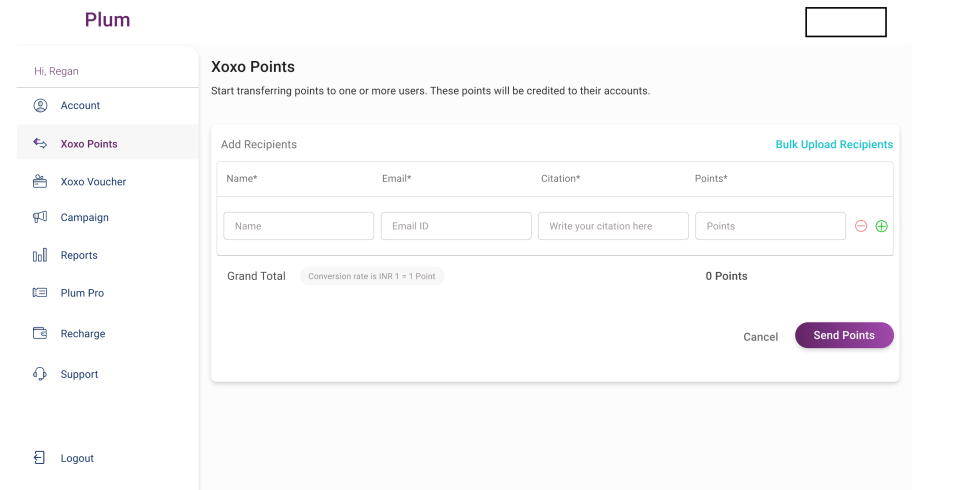Click the citation text input field

613,226
